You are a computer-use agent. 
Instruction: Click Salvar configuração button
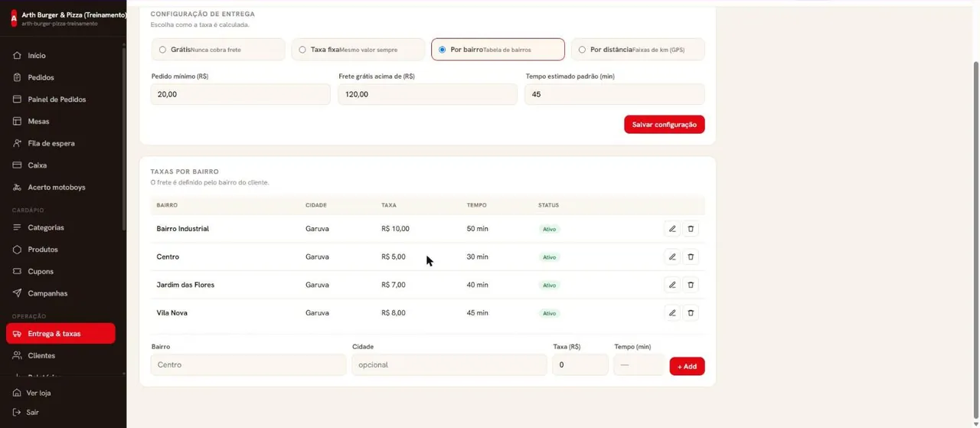665,124
